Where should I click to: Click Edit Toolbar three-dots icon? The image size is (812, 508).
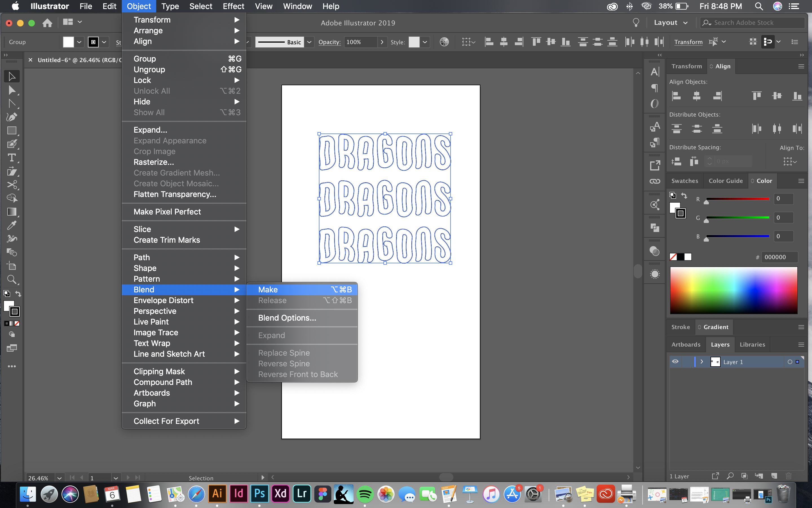tap(12, 366)
